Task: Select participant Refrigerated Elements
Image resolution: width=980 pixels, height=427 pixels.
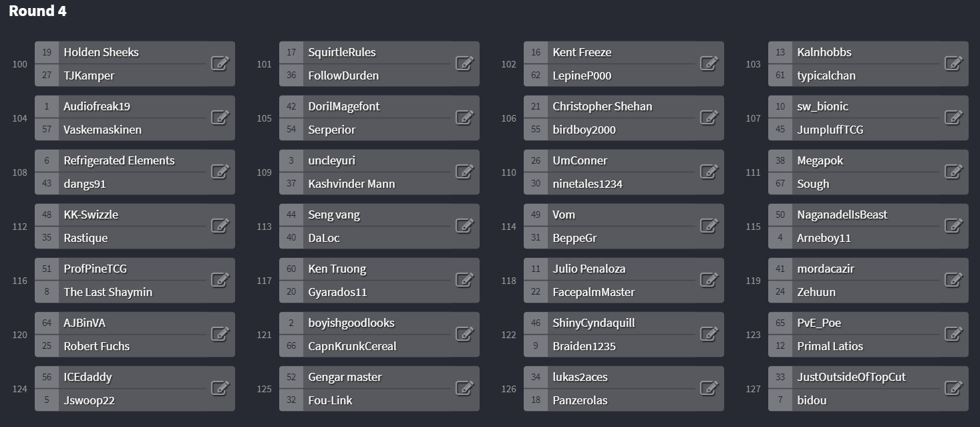Action: click(119, 160)
